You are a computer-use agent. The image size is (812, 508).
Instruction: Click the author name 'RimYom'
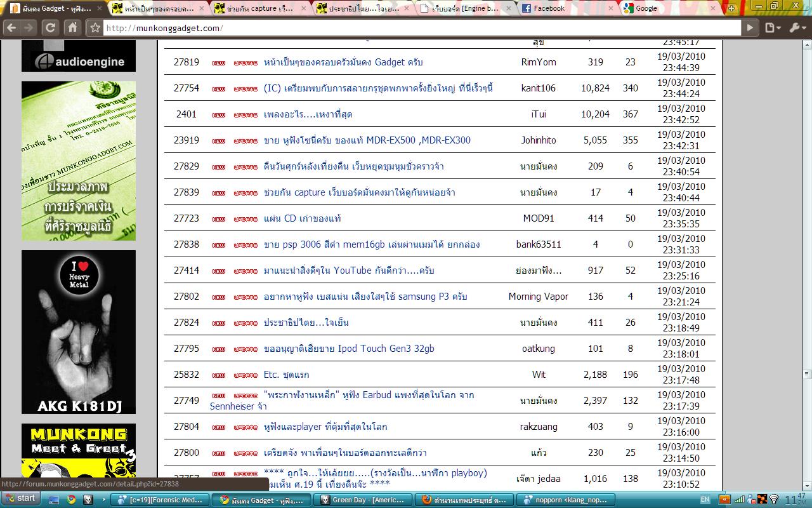(x=539, y=62)
